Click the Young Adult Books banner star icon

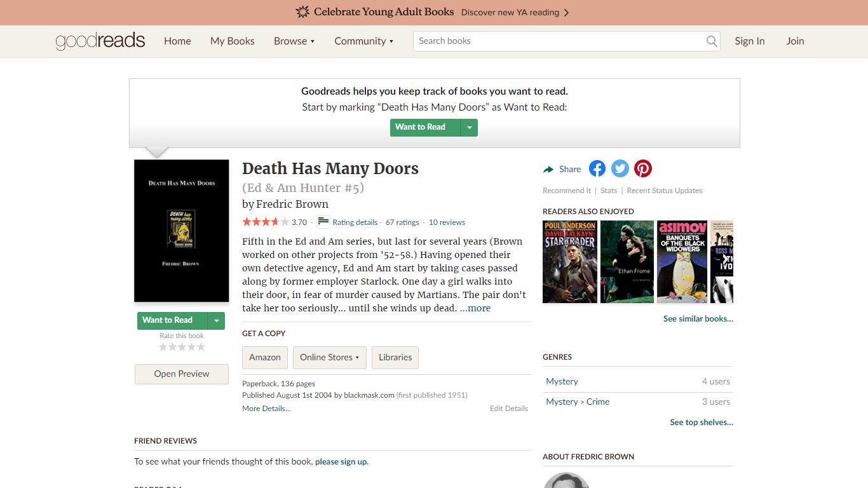coord(303,12)
